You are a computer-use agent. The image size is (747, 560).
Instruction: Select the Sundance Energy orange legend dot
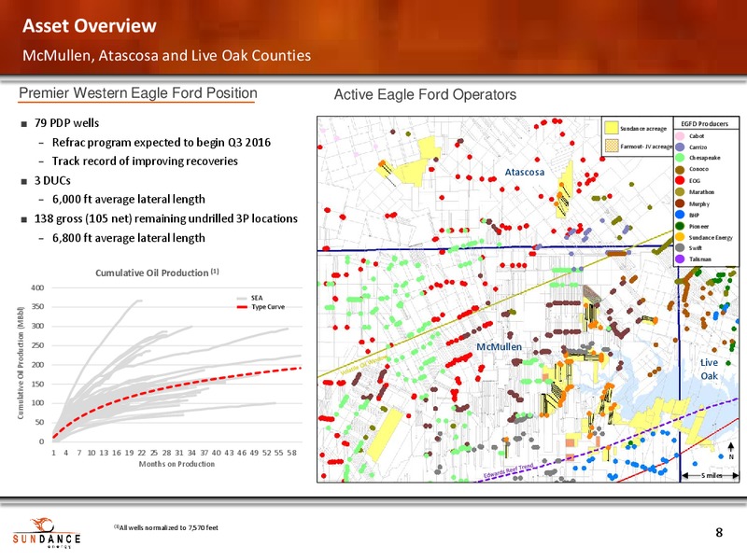680,237
